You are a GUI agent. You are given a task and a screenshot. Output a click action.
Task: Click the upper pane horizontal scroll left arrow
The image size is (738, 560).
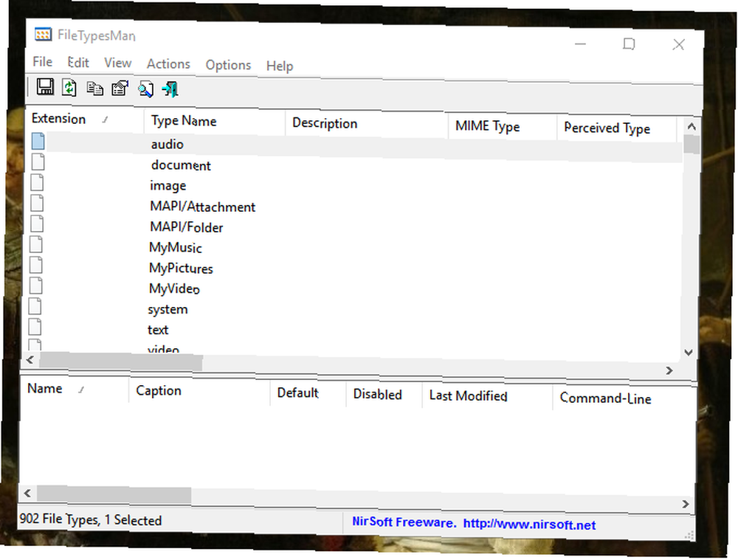pyautogui.click(x=30, y=360)
